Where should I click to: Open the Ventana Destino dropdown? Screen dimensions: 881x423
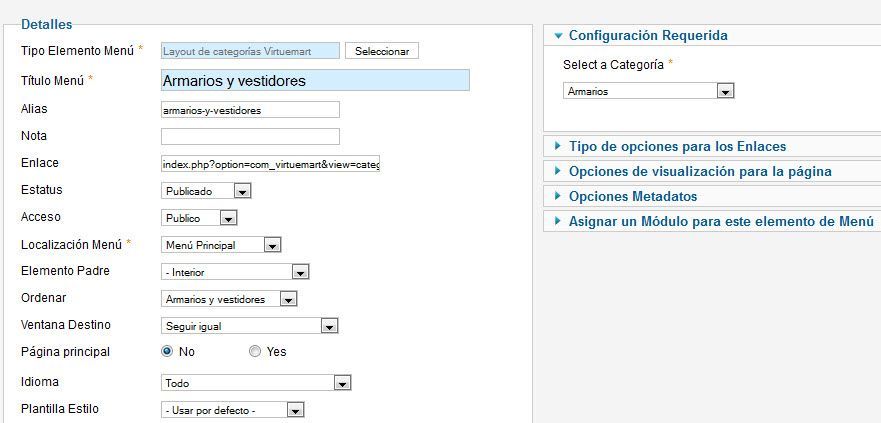click(x=249, y=326)
